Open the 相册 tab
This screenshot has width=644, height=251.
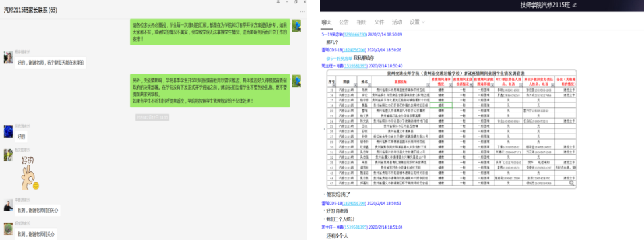[x=362, y=22]
